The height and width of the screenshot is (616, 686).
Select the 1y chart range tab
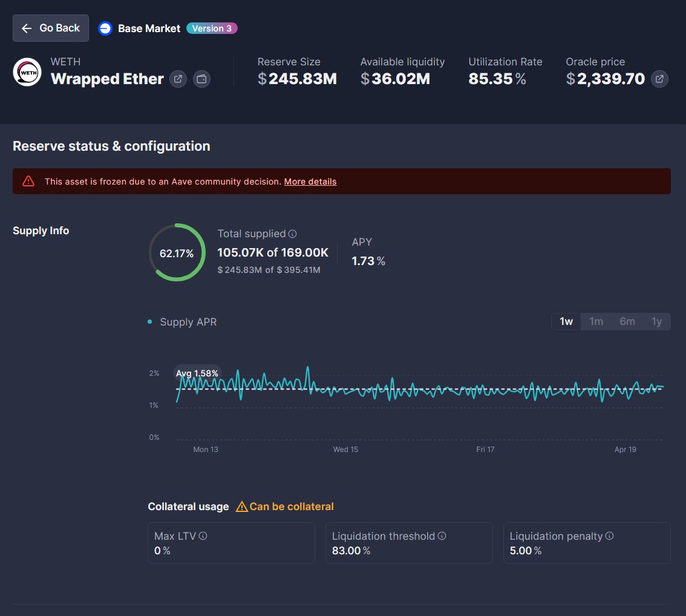click(657, 321)
